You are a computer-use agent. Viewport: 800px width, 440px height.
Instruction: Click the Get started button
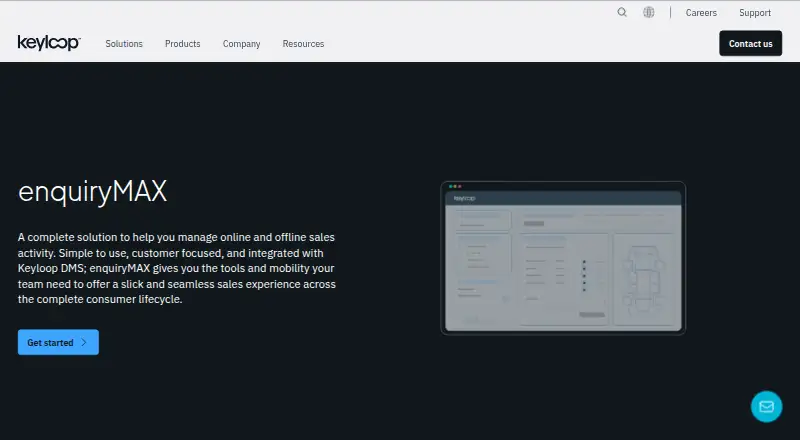[x=58, y=342]
